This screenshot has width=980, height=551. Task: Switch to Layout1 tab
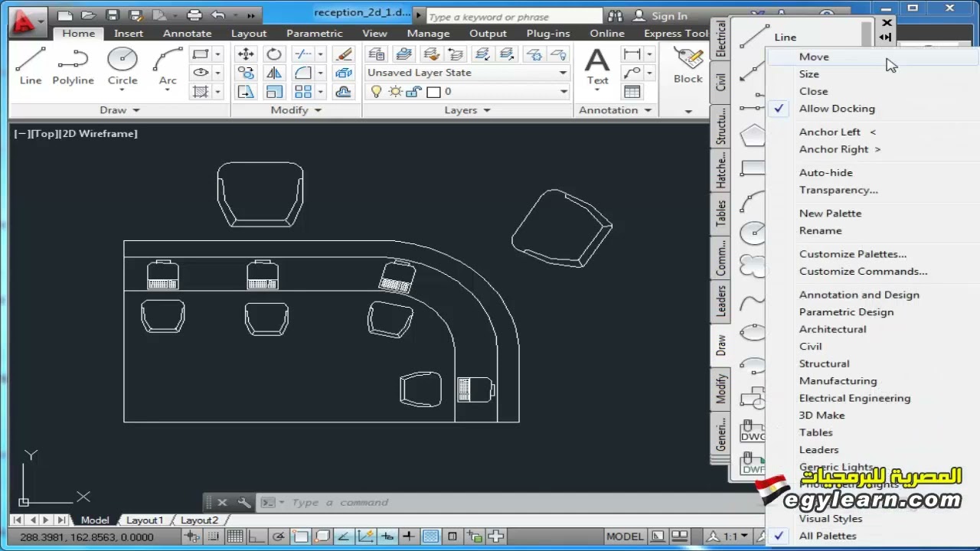[x=145, y=520]
